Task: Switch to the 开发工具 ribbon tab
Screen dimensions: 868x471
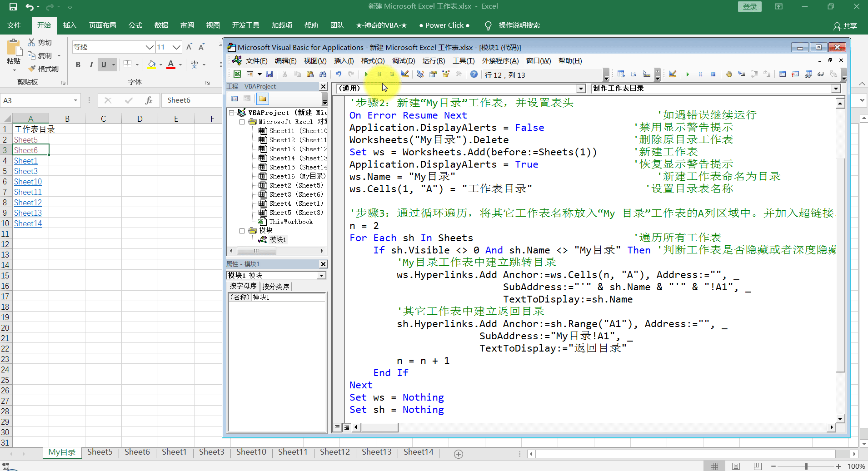Action: [x=245, y=25]
